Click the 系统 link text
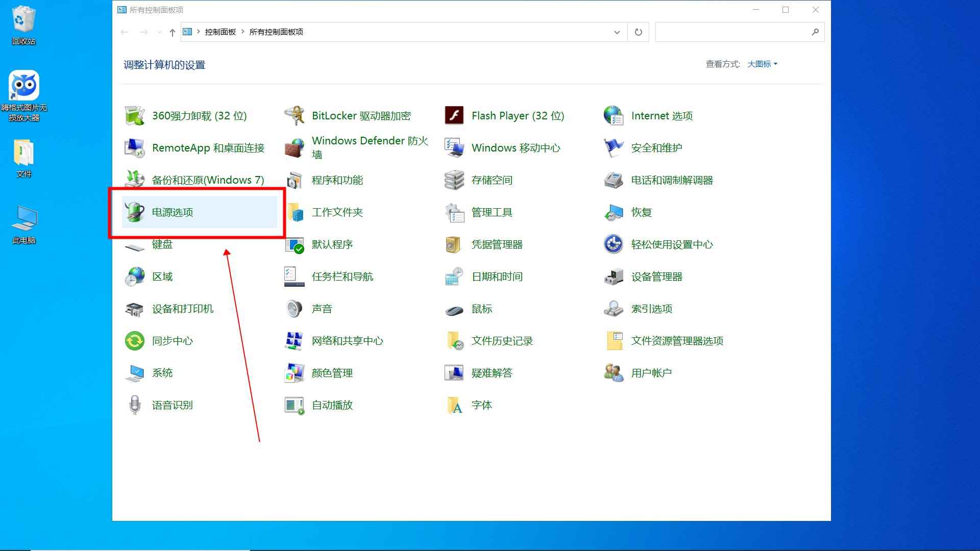The height and width of the screenshot is (551, 980). [162, 373]
